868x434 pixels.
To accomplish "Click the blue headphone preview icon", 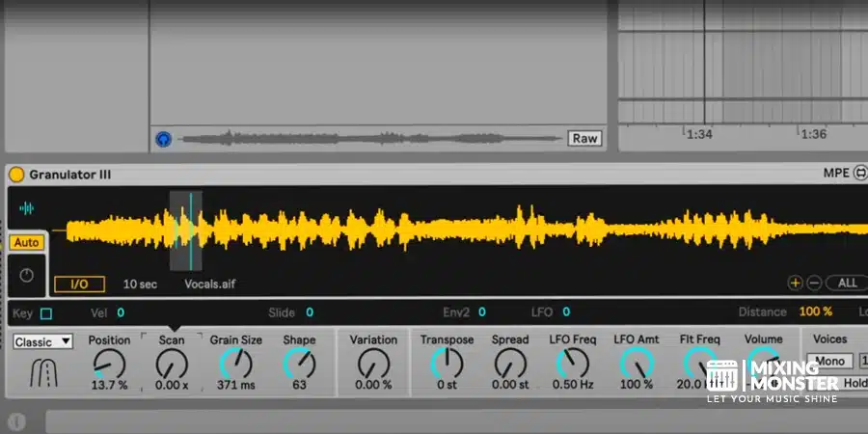I will (164, 139).
